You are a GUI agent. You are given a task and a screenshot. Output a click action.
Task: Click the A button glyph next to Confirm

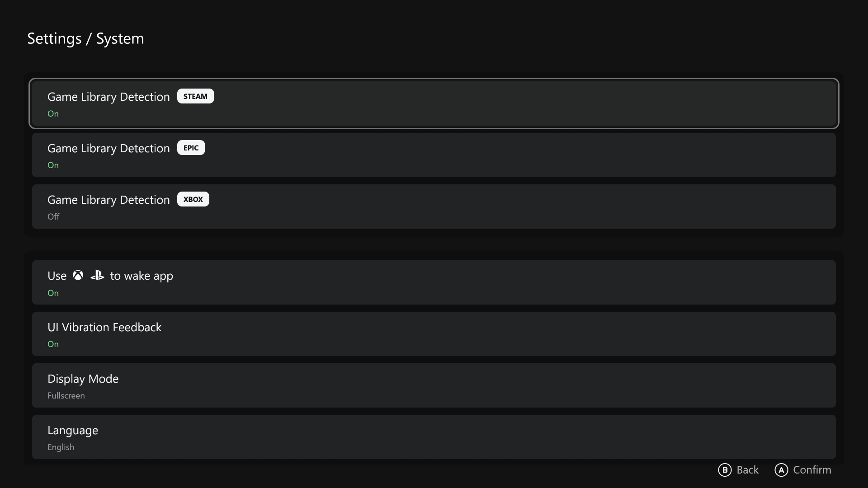pos(781,470)
